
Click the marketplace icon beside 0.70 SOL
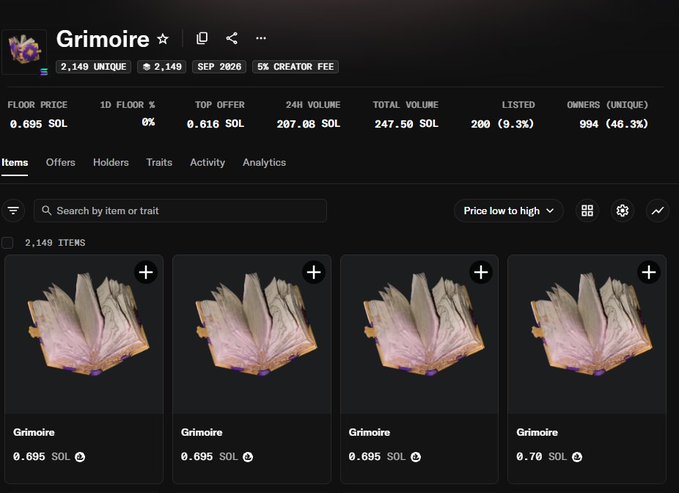point(577,457)
